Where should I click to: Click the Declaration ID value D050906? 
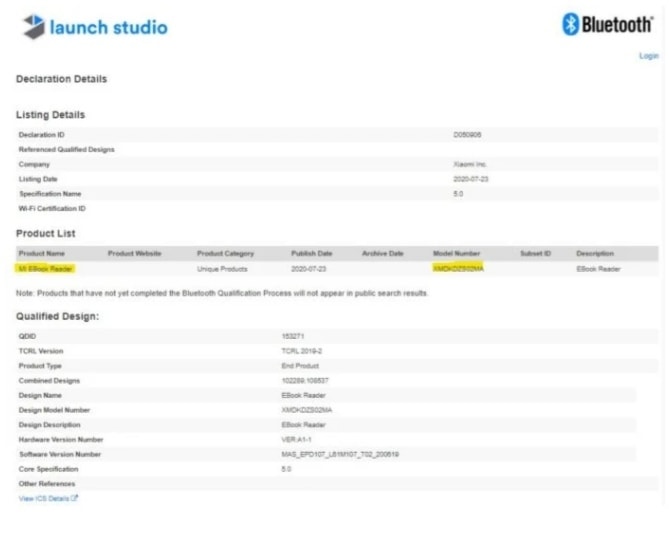tap(468, 134)
